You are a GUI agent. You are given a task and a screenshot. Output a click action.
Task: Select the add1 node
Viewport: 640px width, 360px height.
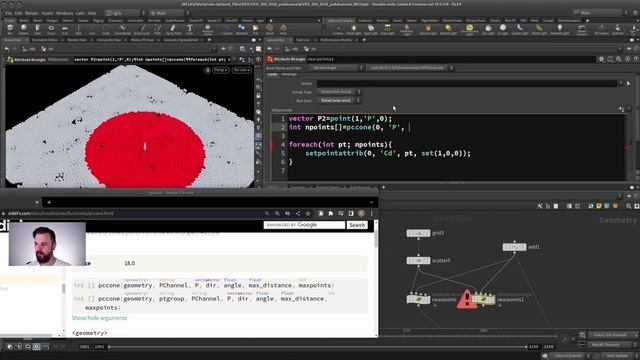514,247
